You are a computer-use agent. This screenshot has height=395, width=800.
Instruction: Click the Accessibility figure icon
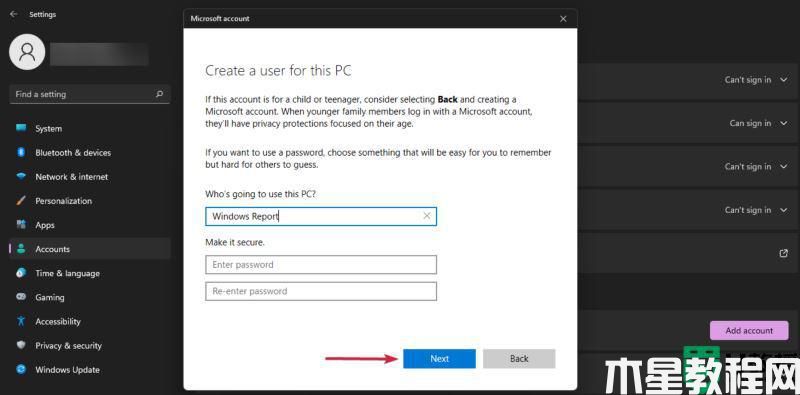click(x=21, y=321)
